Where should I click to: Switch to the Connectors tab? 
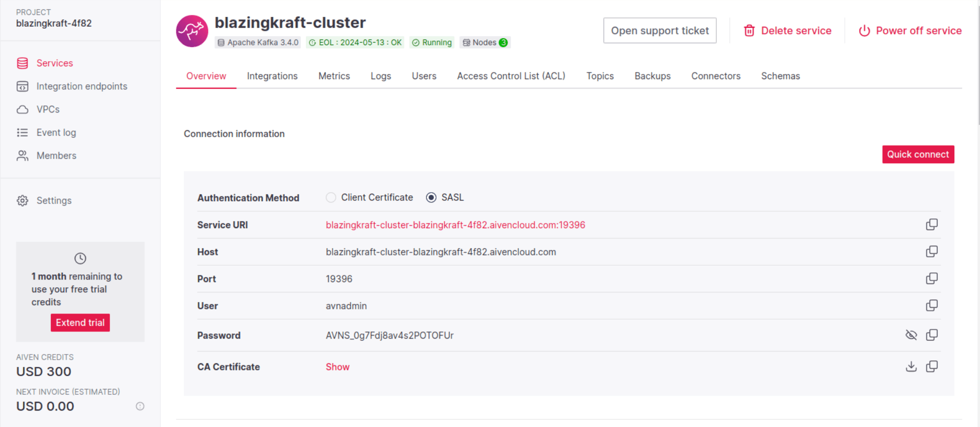[716, 76]
